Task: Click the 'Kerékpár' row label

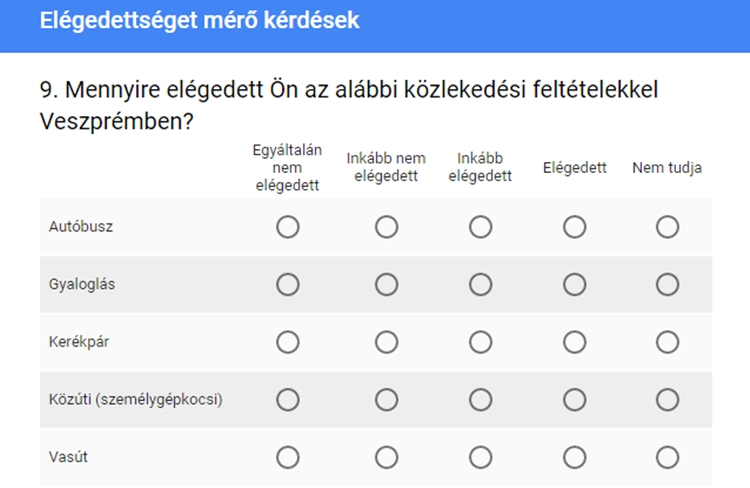Action: click(79, 342)
